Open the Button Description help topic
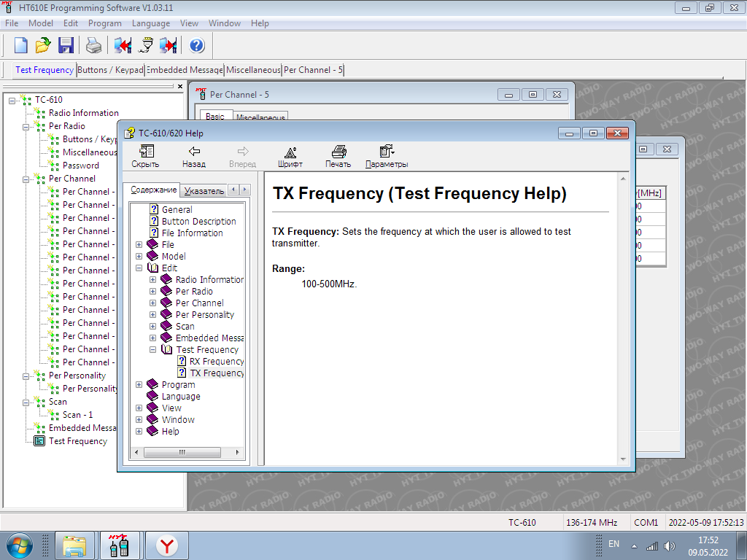This screenshot has height=560, width=747. coord(198,222)
